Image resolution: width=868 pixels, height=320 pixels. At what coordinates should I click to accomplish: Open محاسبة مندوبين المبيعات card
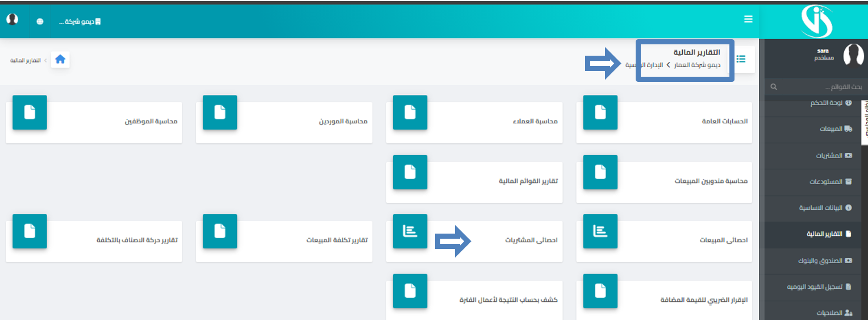point(664,182)
